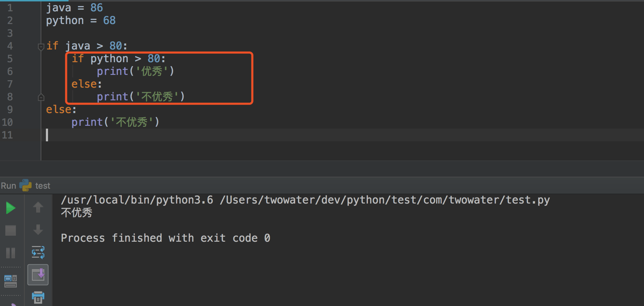Click the first else keyword on line 7

[x=84, y=84]
